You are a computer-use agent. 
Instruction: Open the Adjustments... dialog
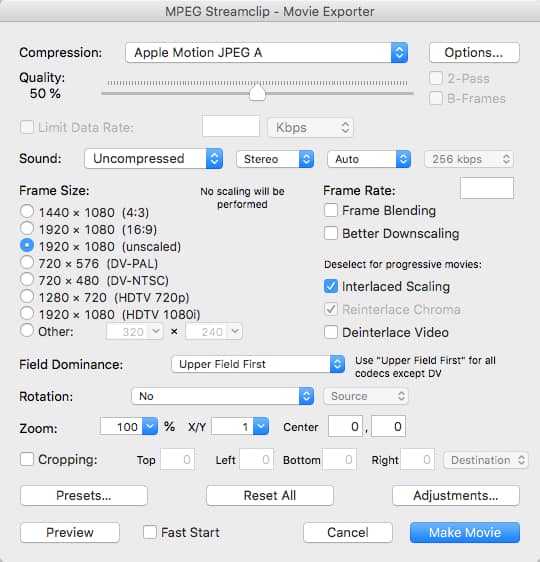point(456,496)
